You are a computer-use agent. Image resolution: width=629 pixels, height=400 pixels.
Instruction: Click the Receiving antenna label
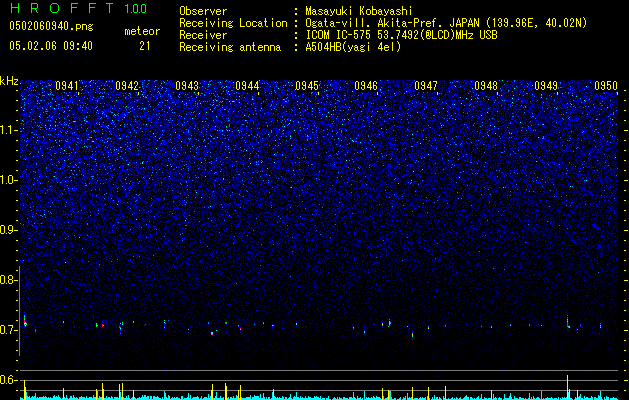230,47
